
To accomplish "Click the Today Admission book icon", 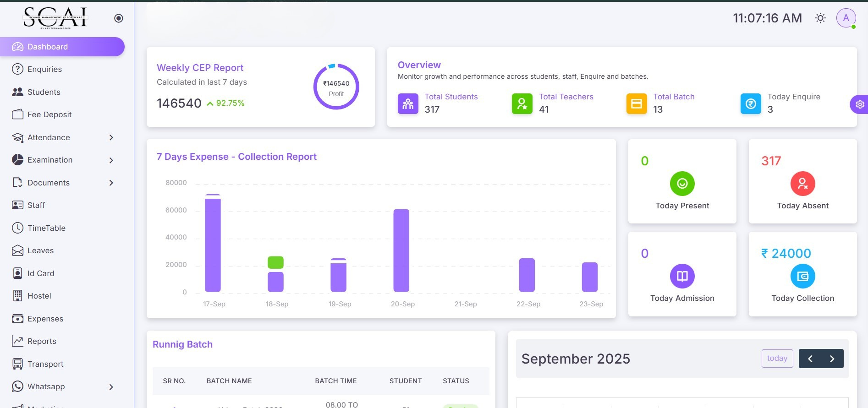I will 682,276.
